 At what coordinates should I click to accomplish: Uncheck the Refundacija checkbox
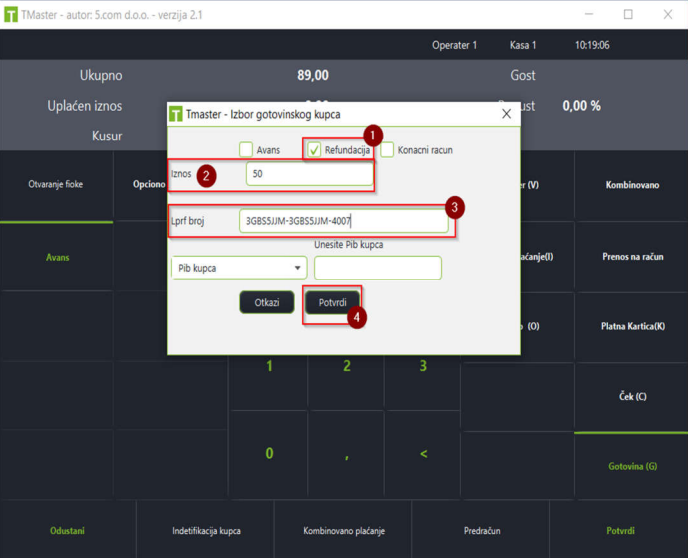coord(314,150)
